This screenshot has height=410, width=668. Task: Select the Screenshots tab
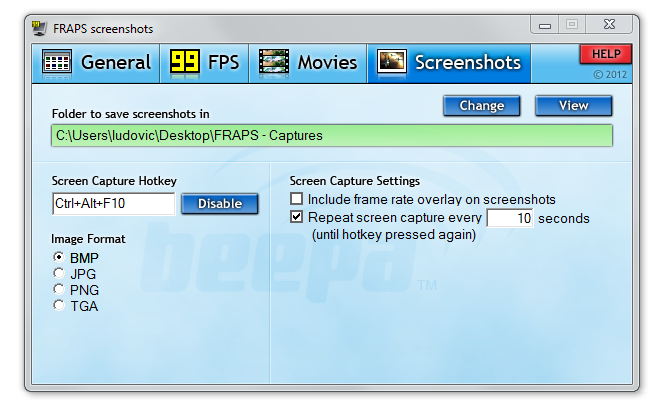(449, 63)
